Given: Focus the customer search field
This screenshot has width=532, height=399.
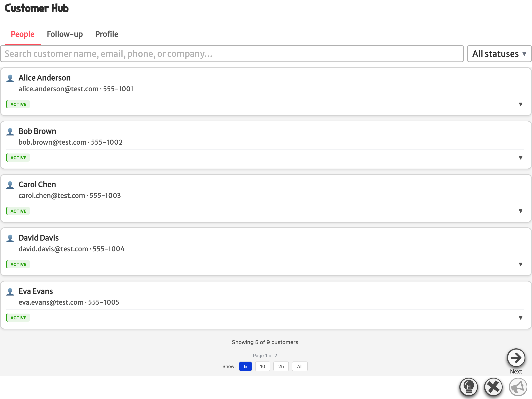Looking at the screenshot, I should 232,54.
